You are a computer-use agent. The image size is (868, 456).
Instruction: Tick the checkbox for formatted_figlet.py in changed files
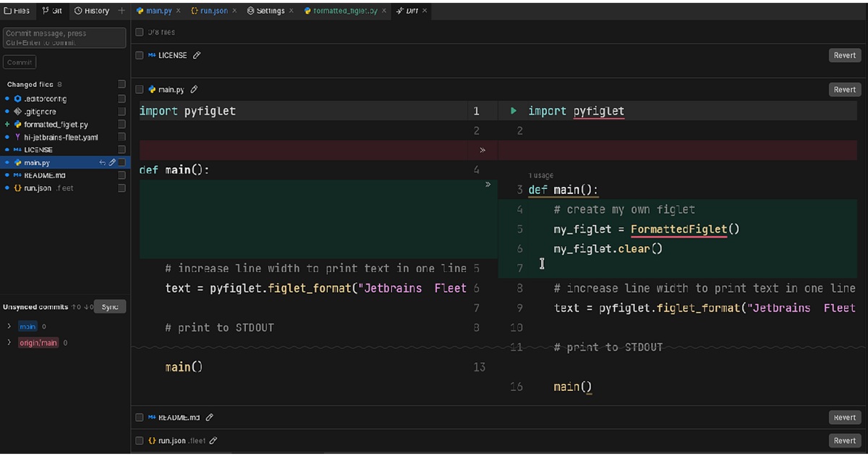tap(122, 124)
